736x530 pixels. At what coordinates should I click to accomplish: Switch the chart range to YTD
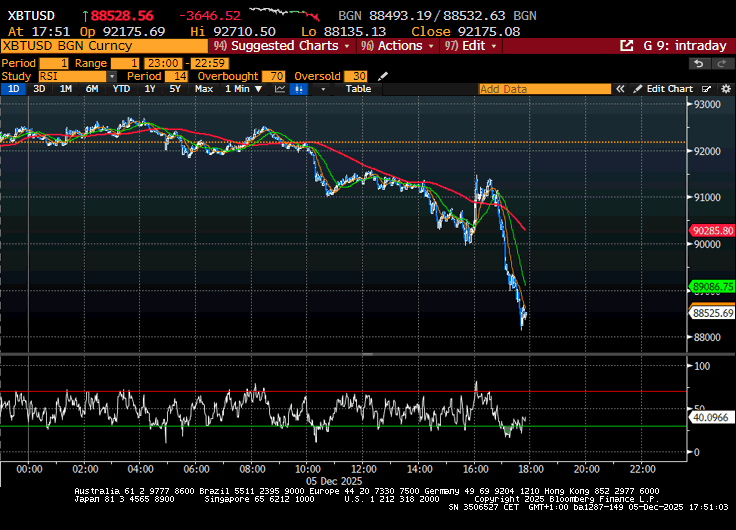click(121, 89)
